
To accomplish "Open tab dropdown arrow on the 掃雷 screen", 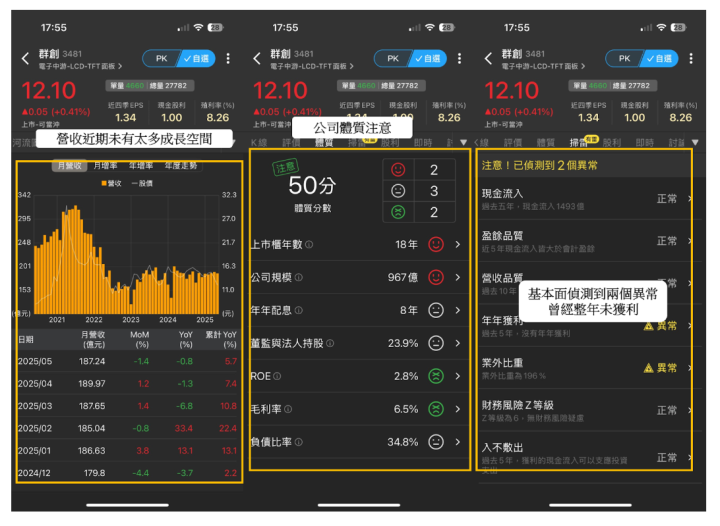I will 695,143.
